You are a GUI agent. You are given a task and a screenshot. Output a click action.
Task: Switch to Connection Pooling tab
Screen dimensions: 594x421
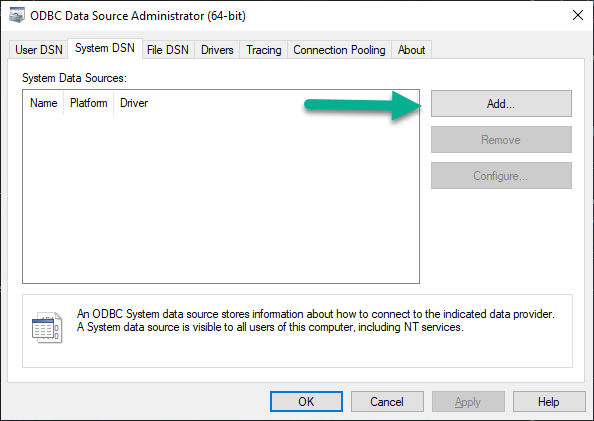[x=339, y=50]
